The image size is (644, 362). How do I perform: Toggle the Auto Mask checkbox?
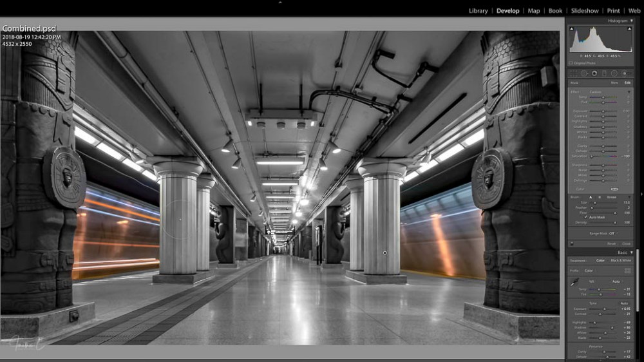tap(586, 217)
